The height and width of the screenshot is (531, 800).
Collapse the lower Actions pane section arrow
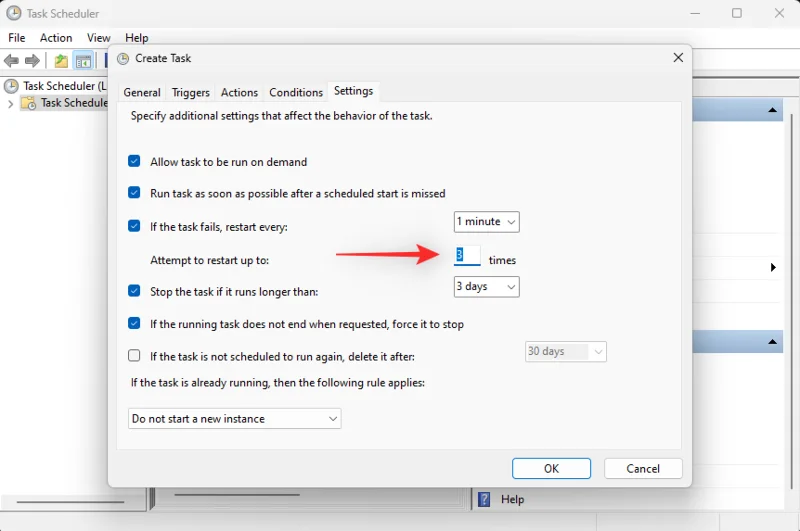[772, 341]
